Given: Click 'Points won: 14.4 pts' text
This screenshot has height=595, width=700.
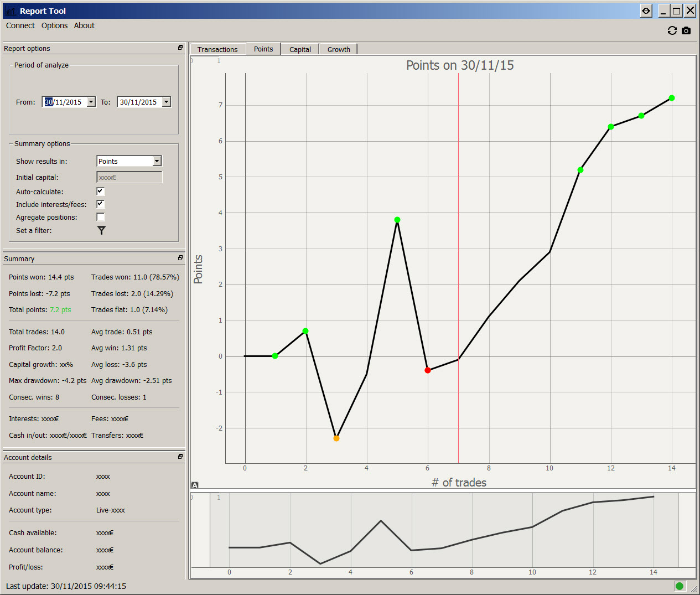Looking at the screenshot, I should (x=42, y=277).
